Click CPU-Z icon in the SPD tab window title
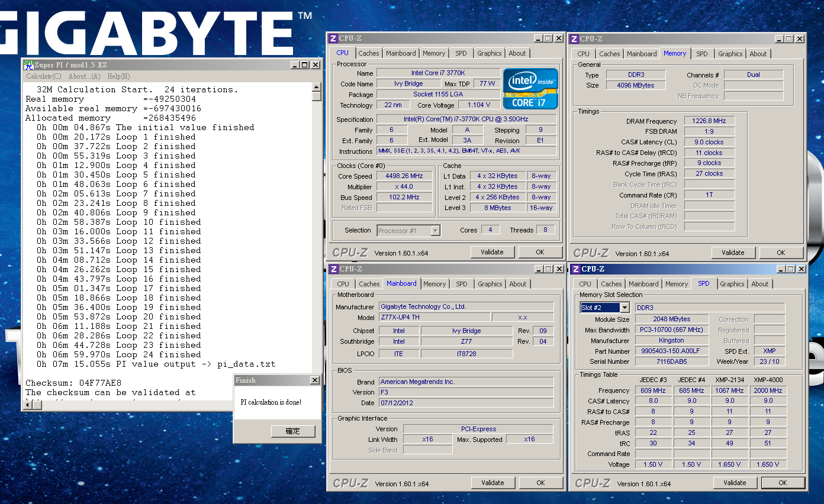The width and height of the screenshot is (824, 504). click(x=575, y=269)
